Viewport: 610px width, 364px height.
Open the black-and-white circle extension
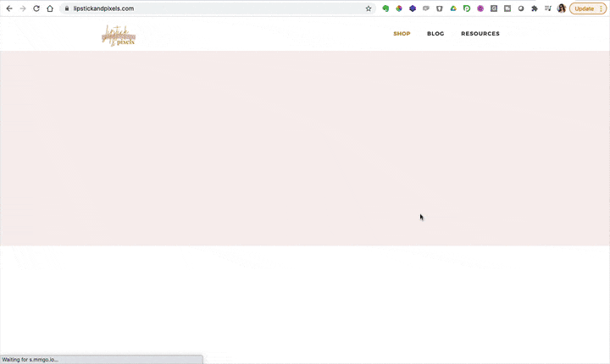521,8
